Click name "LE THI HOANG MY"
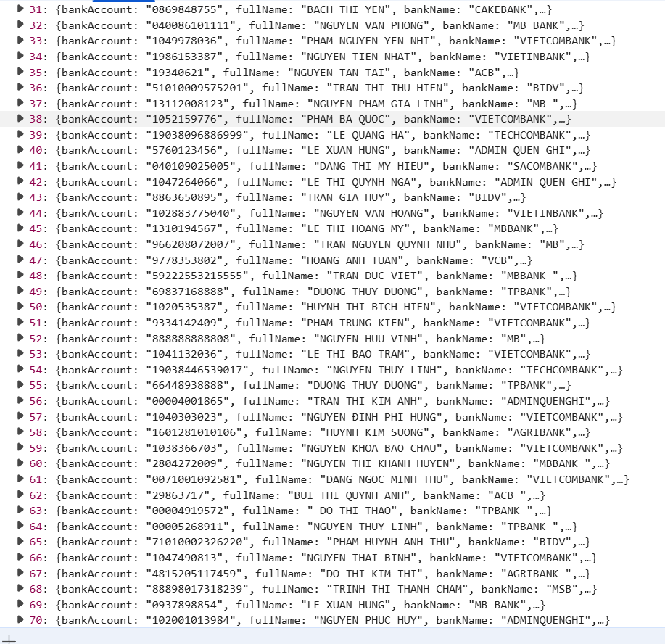Viewport: 665px width, 644px height. [x=355, y=228]
